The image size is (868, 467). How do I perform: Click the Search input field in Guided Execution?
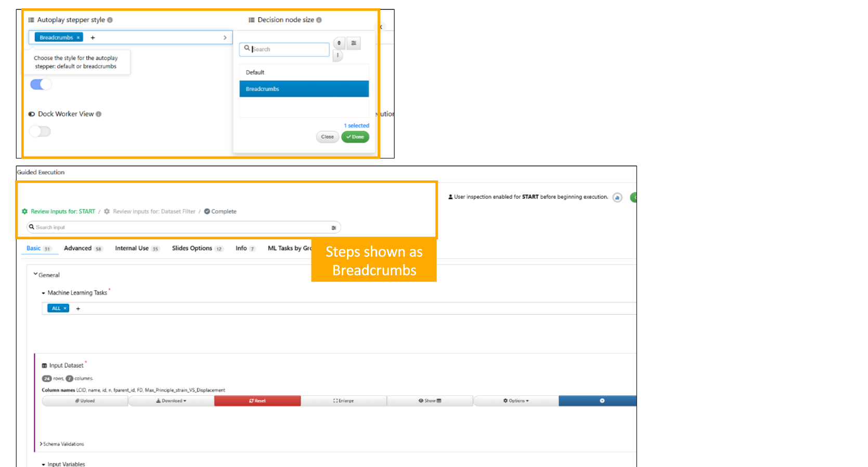coord(177,227)
